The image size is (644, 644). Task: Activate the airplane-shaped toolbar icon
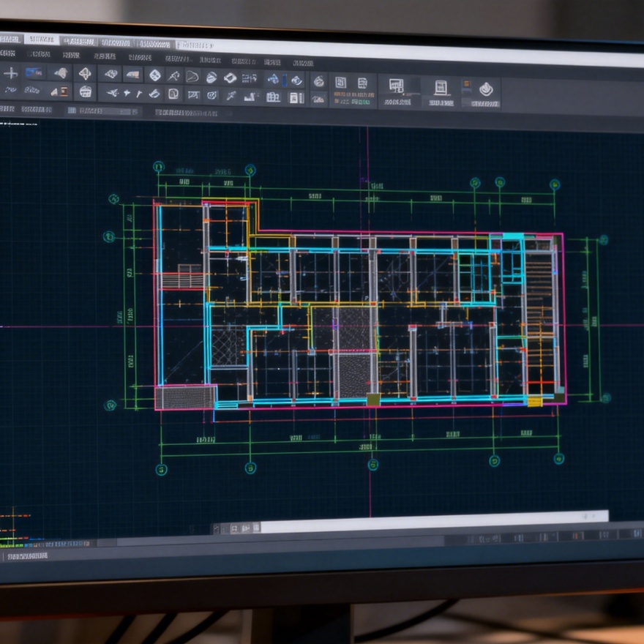coord(112,93)
